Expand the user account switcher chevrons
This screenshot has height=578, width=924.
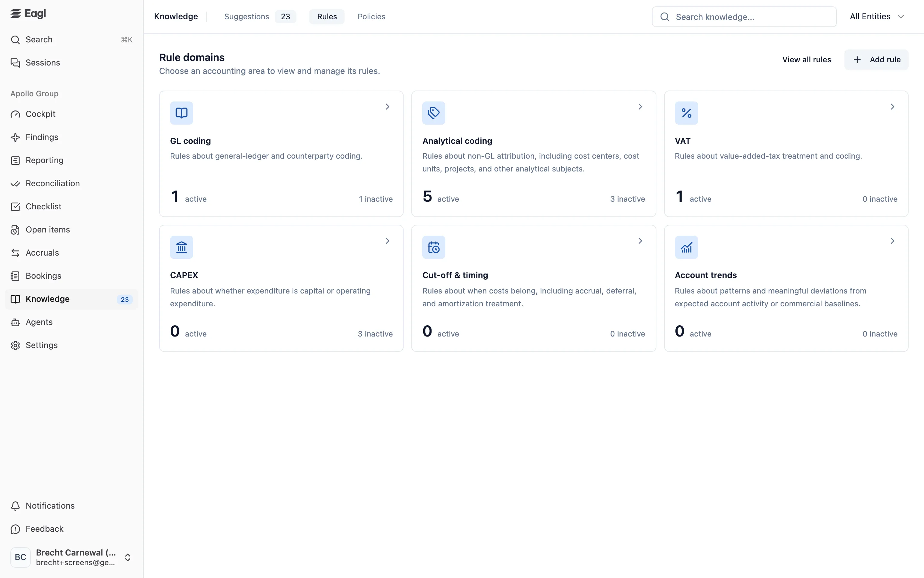click(x=127, y=558)
